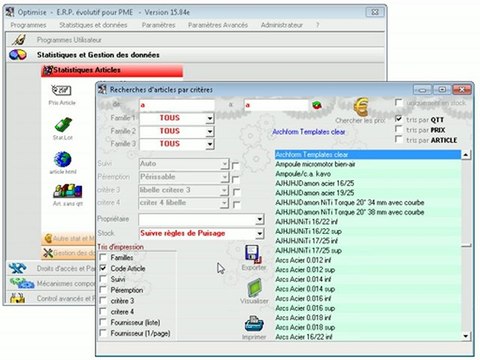The width and height of the screenshot is (480, 360).
Task: Open the Paramètres Avancés menu
Action: pos(218,25)
